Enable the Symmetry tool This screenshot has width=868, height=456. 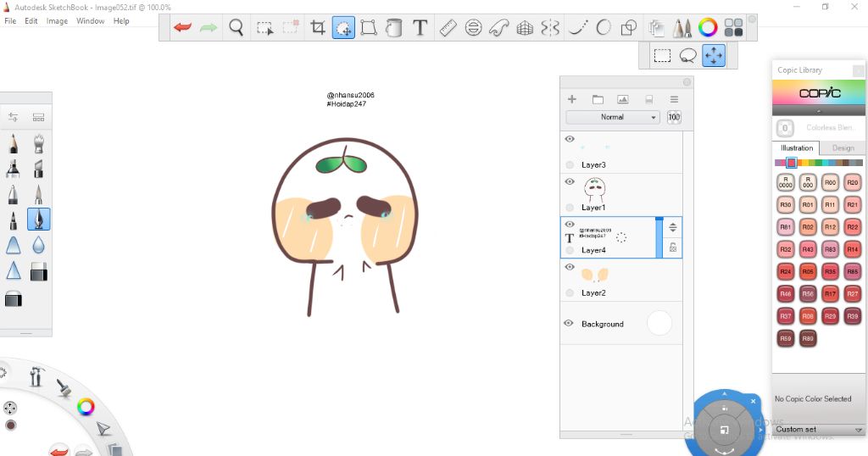[x=550, y=28]
